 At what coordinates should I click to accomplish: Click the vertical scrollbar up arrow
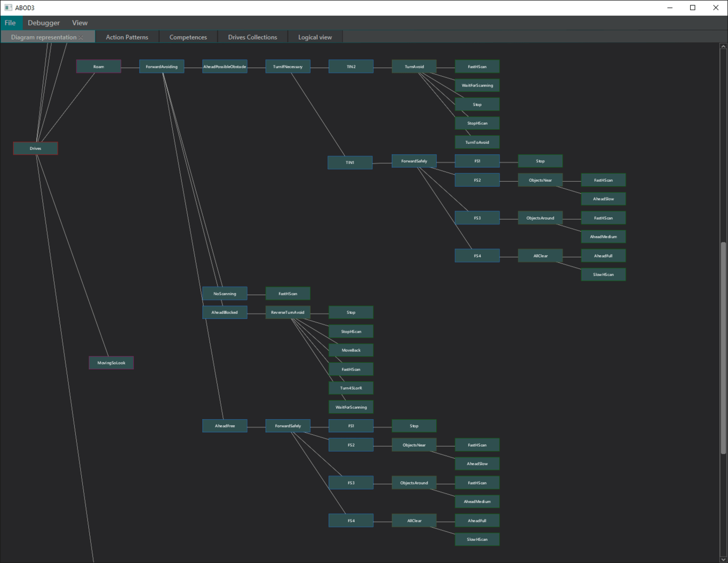click(x=723, y=47)
